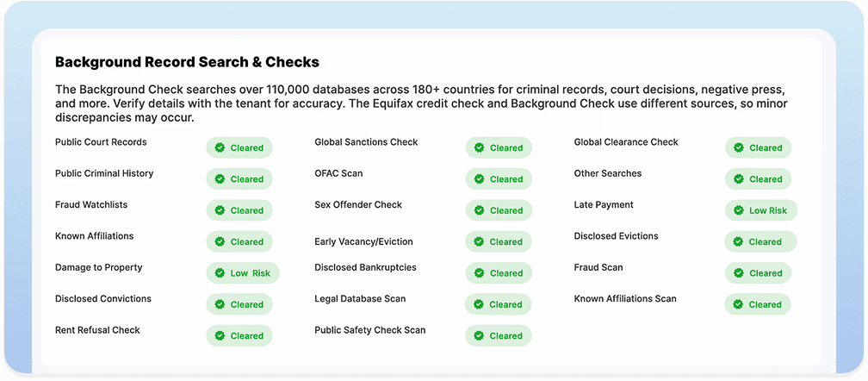The width and height of the screenshot is (868, 381).
Task: Click the Background Record Search & Checks heading
Action: click(187, 62)
